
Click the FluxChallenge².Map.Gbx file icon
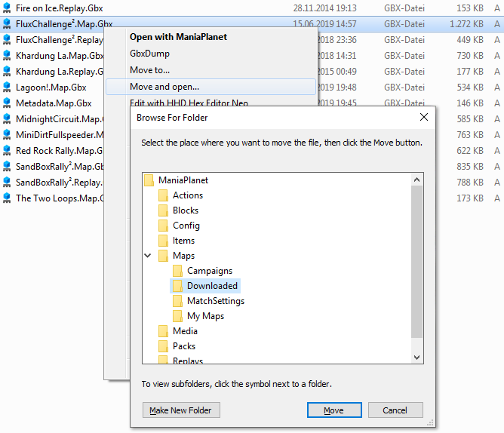point(7,24)
